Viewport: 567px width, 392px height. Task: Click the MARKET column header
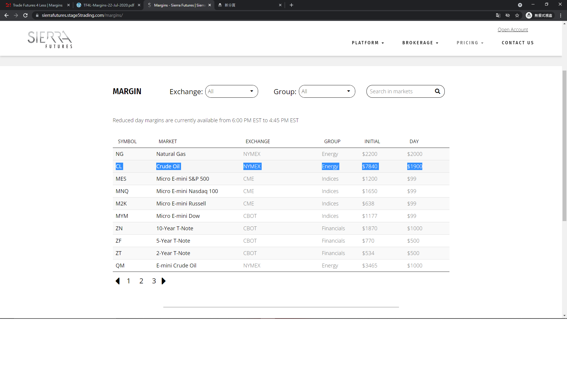click(168, 141)
